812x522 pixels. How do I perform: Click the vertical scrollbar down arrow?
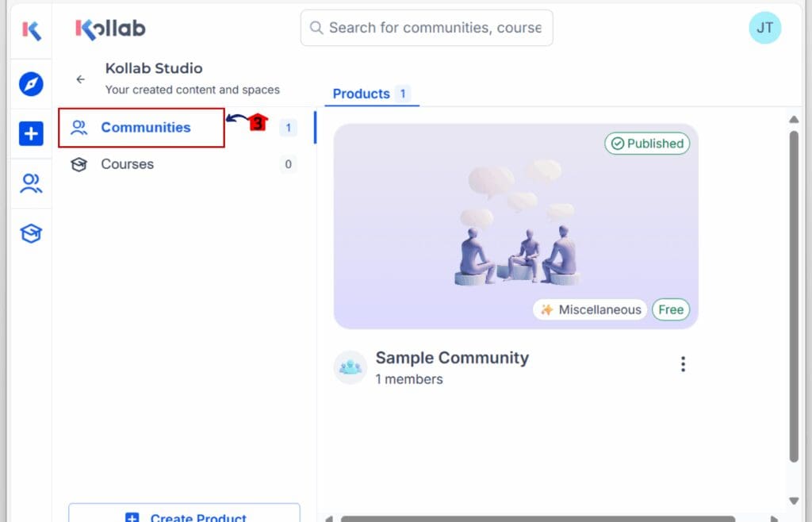pyautogui.click(x=794, y=501)
